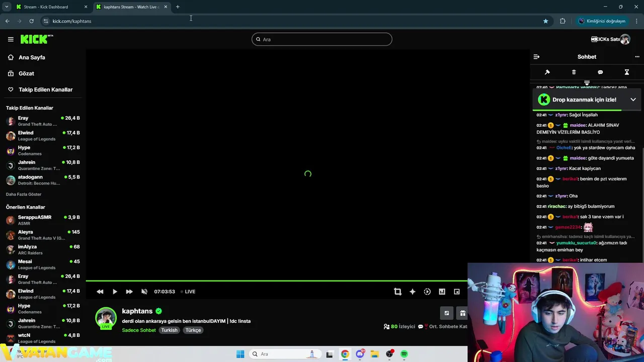Click z1ynr username in Sağol İnşallah message

tap(561, 115)
